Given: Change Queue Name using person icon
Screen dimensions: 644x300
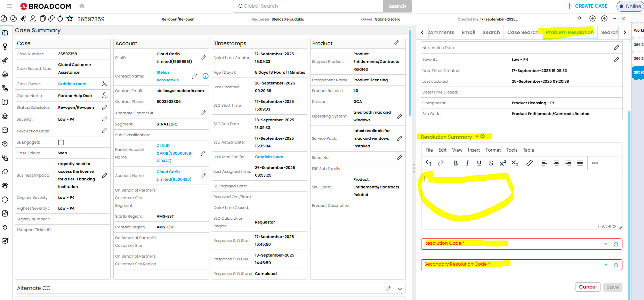Looking at the screenshot, I should tap(104, 95).
